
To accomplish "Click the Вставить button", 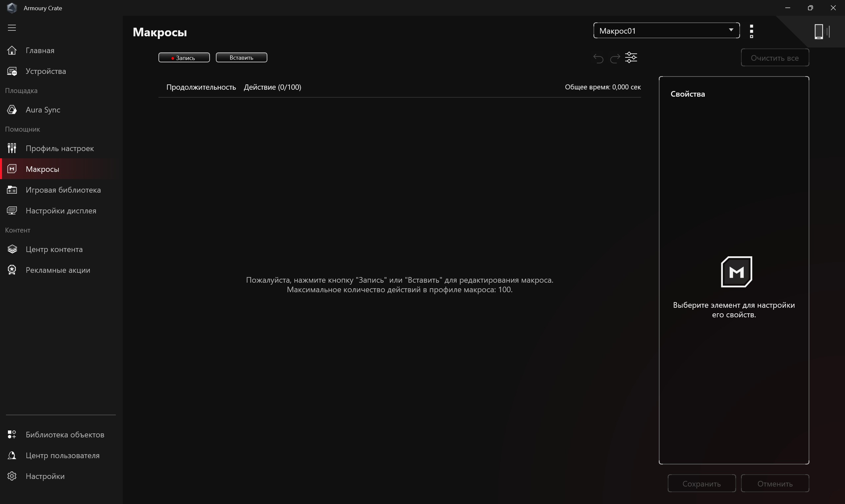I will click(x=242, y=58).
